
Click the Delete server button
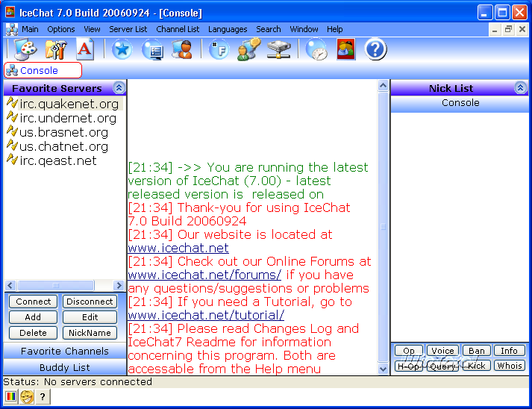coord(34,333)
